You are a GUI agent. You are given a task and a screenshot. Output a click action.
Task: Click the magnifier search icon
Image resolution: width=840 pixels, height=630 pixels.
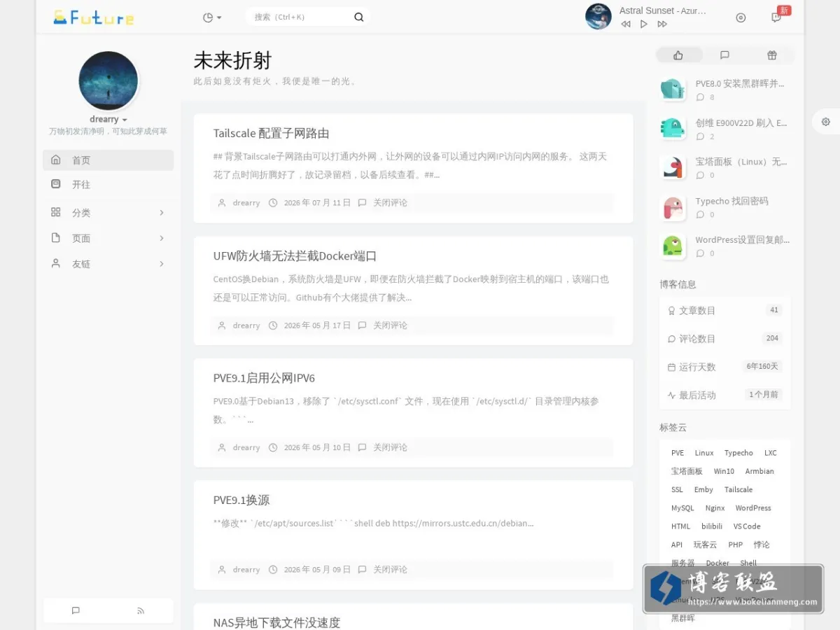(359, 17)
